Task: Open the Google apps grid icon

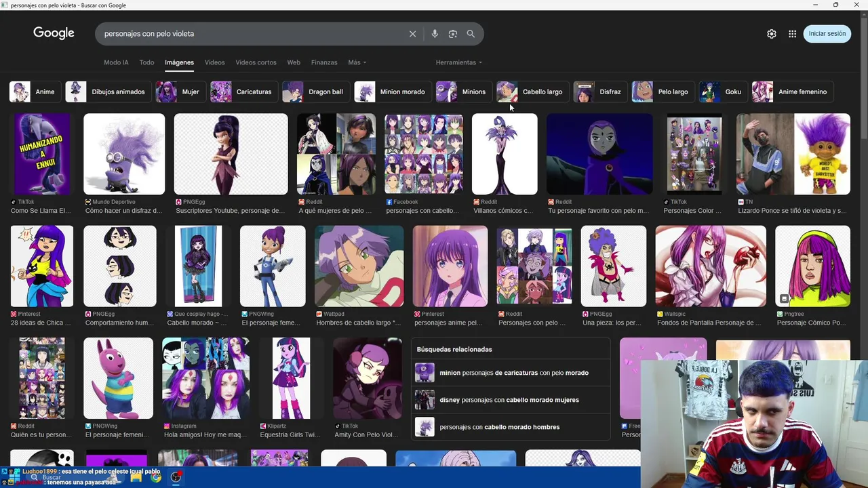Action: click(792, 34)
